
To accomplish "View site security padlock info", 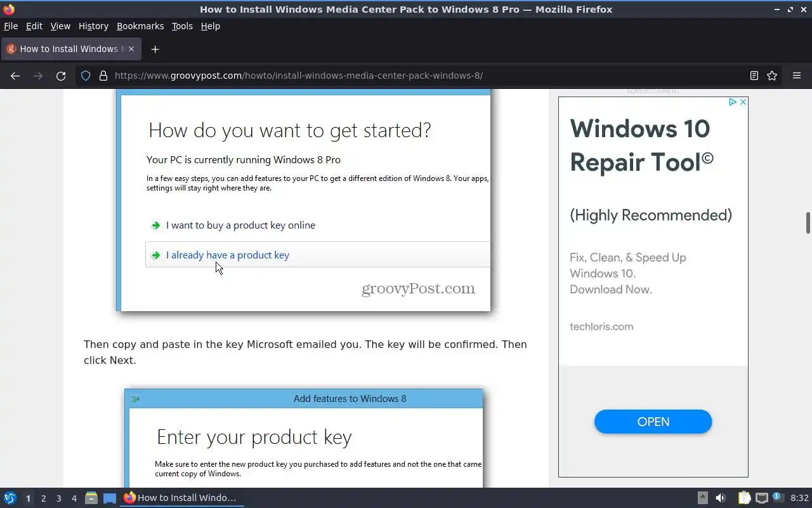I will pos(103,76).
